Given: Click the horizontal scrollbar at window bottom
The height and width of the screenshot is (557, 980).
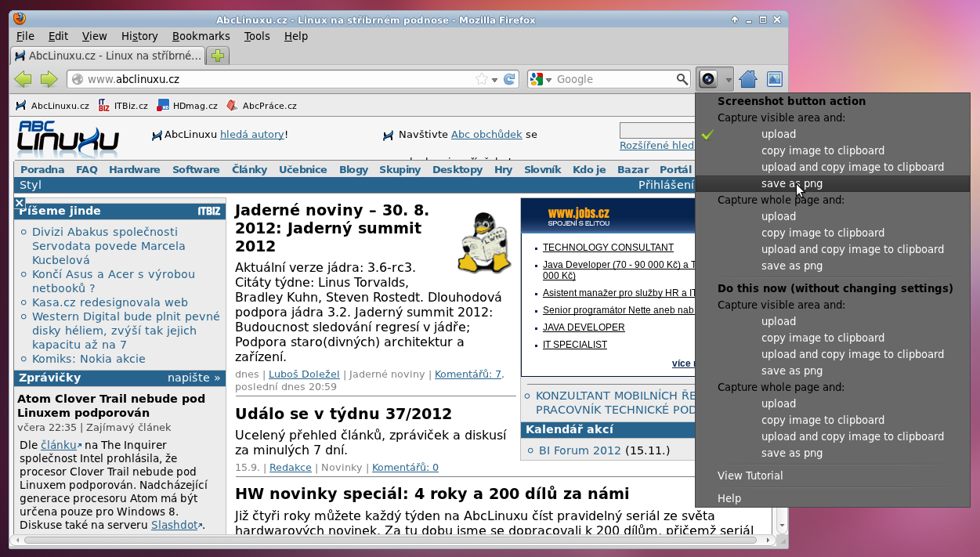Looking at the screenshot, I should tap(392, 540).
